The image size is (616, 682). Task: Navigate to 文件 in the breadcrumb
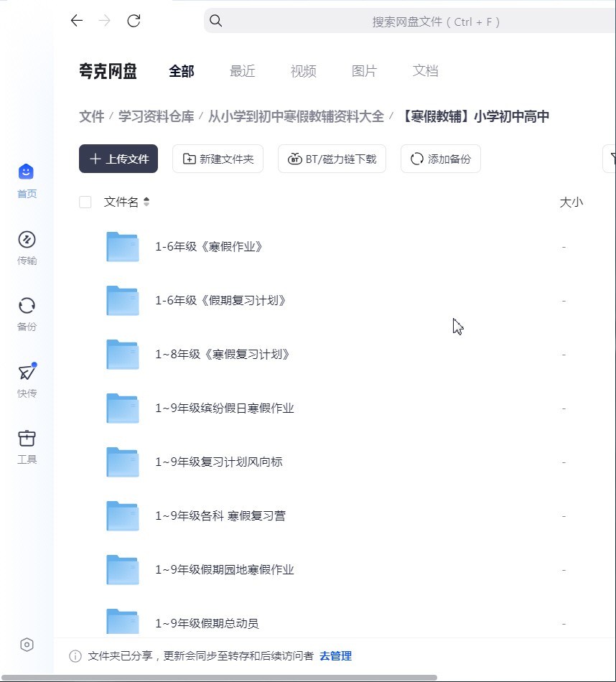(x=92, y=116)
